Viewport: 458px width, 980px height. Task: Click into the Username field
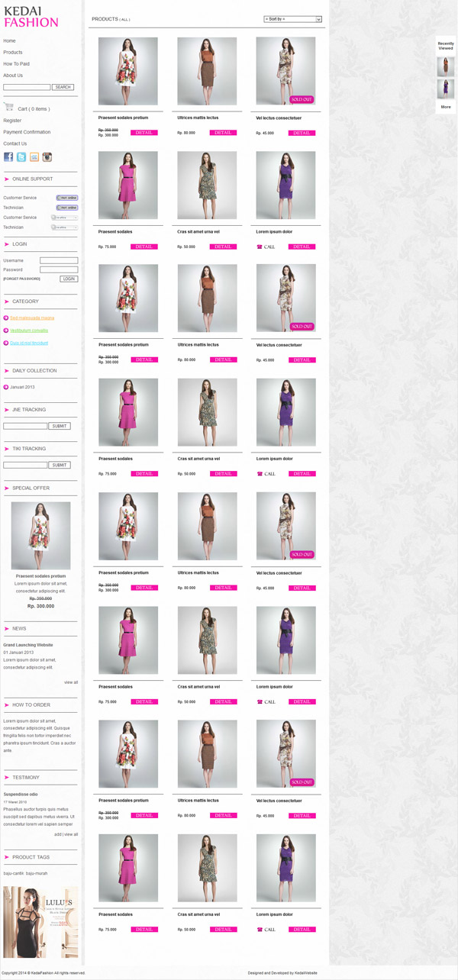tap(59, 260)
